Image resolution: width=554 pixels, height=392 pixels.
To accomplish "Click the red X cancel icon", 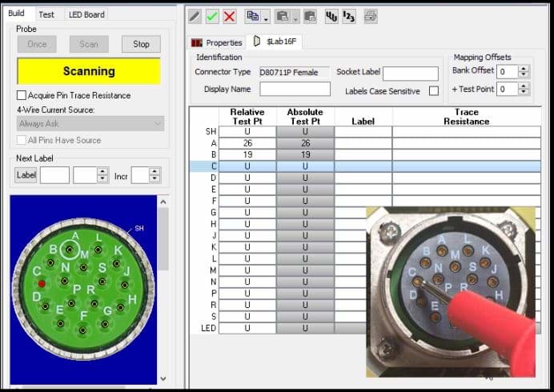I will [230, 16].
